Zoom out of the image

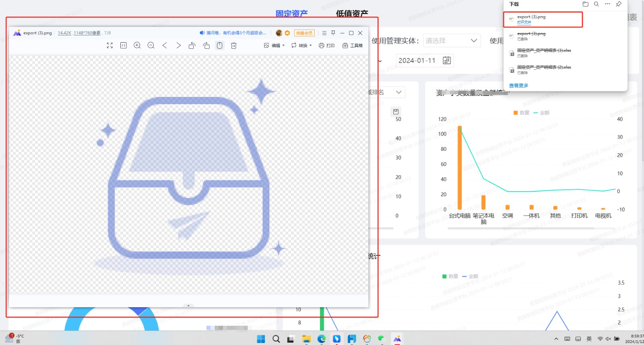point(151,46)
